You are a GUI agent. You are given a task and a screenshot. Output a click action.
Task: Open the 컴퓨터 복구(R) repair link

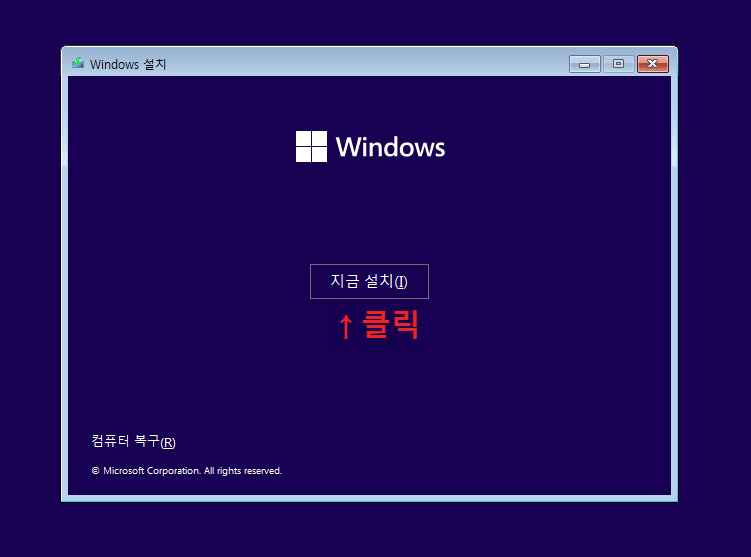[134, 441]
